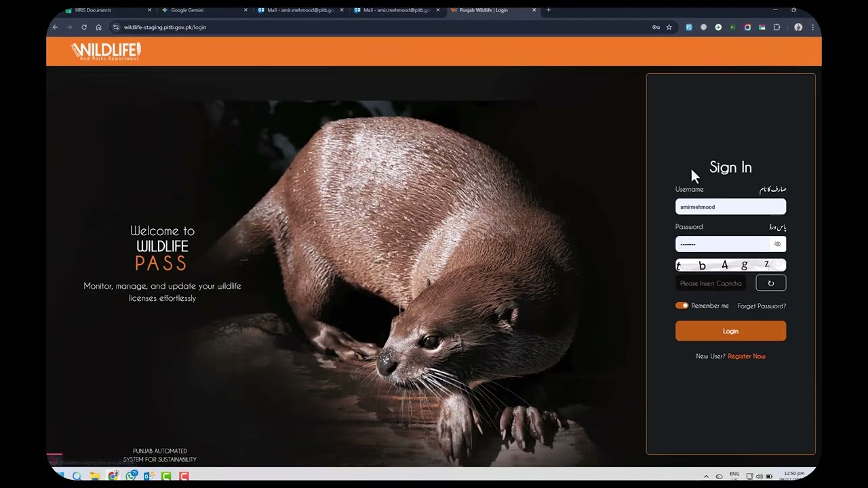This screenshot has width=868, height=488.
Task: Show hidden system tray icons
Action: pyautogui.click(x=706, y=476)
